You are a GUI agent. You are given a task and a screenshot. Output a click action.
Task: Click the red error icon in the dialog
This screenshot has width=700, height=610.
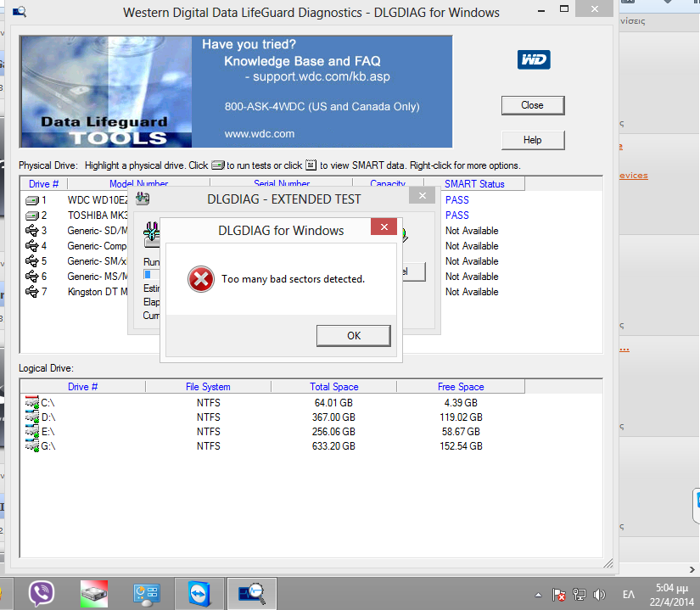click(x=201, y=279)
